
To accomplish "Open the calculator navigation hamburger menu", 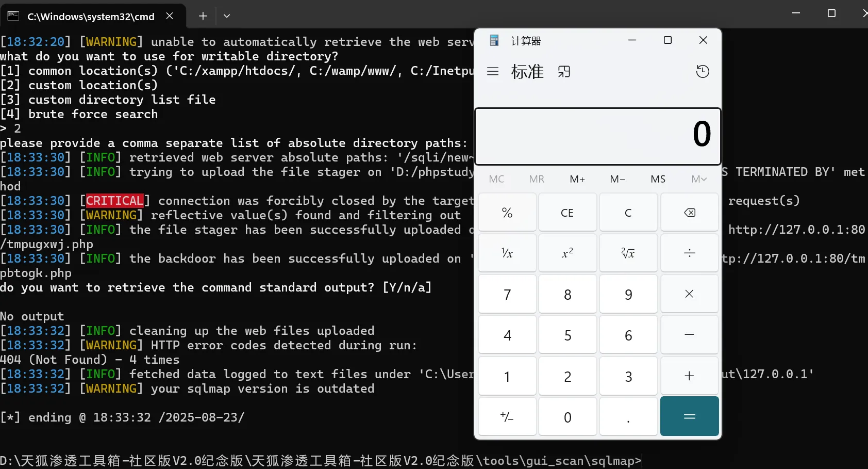I will click(x=493, y=71).
